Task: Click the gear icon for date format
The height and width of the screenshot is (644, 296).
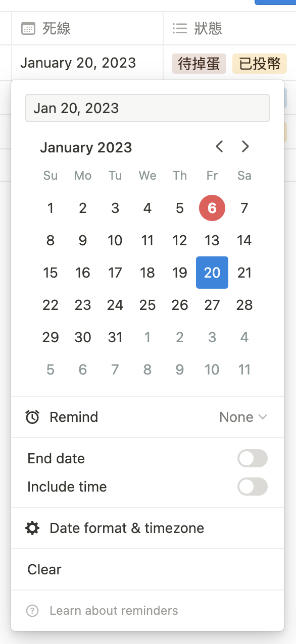Action: 32,528
